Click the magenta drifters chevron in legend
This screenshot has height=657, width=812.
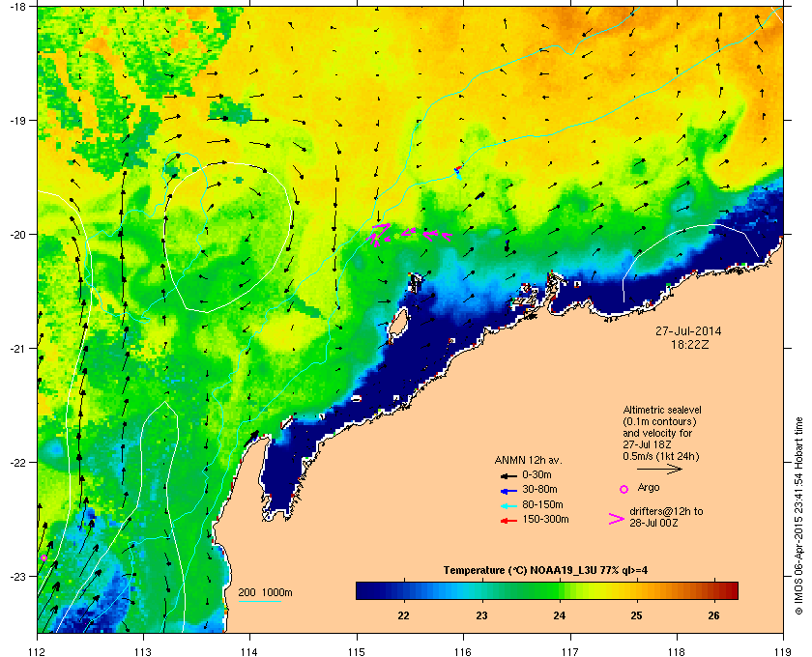pos(617,519)
